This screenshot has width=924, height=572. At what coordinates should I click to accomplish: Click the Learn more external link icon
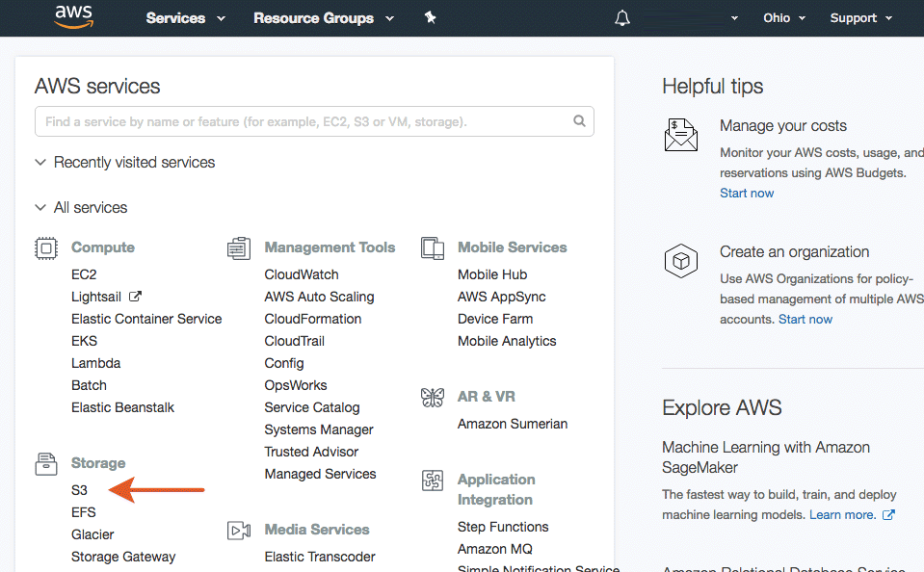[888, 515]
